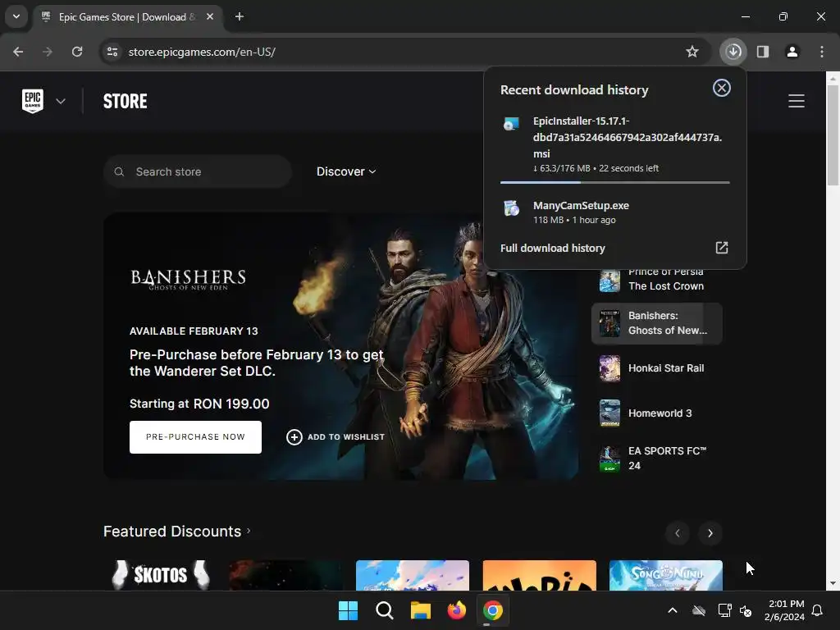Bookmark this page with star icon
Screen dimensions: 840x630
click(692, 52)
